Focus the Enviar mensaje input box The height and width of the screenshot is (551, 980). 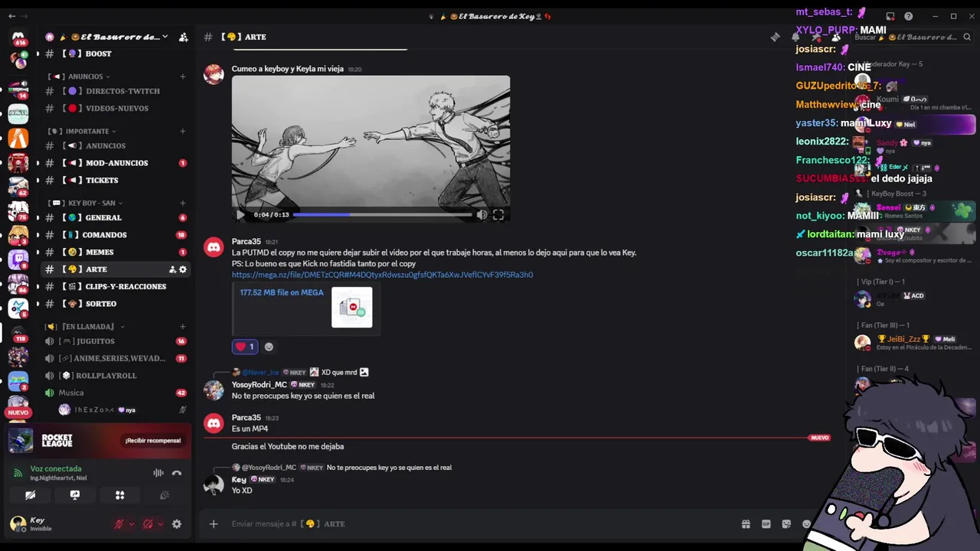pos(482,524)
